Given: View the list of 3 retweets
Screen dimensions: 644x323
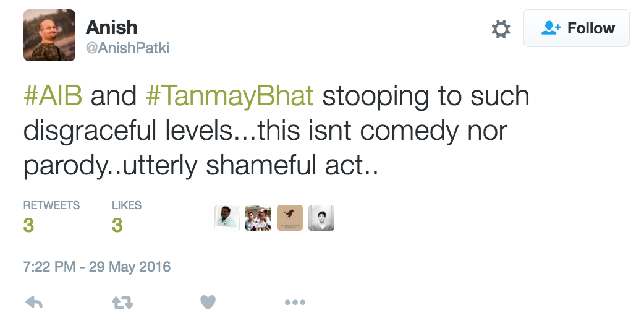Looking at the screenshot, I should pyautogui.click(x=51, y=217).
